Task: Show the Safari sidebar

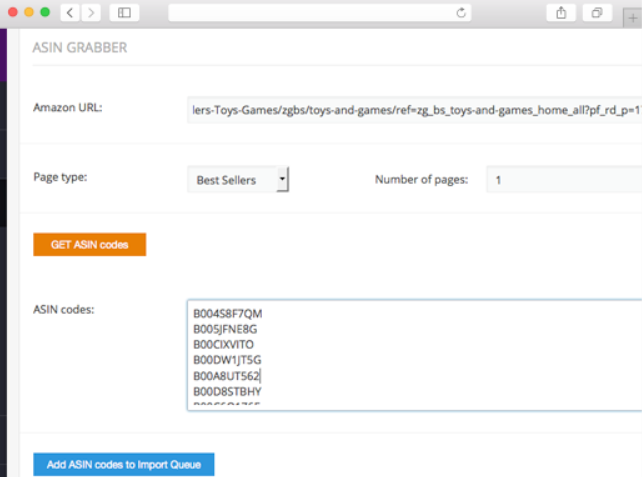Action: coord(125,13)
